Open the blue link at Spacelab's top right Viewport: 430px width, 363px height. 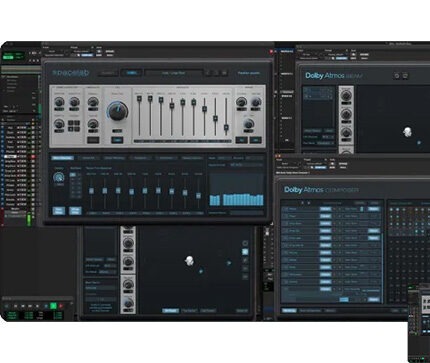coord(249,73)
